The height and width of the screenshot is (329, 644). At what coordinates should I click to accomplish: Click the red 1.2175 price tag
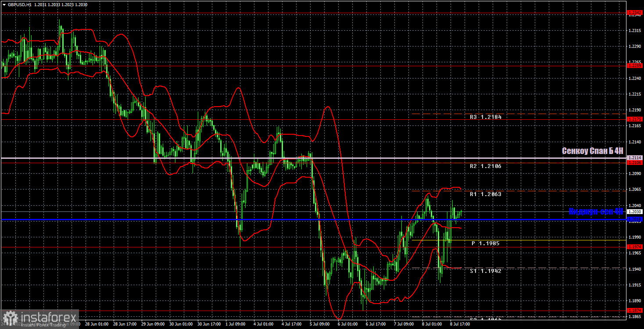pos(635,119)
